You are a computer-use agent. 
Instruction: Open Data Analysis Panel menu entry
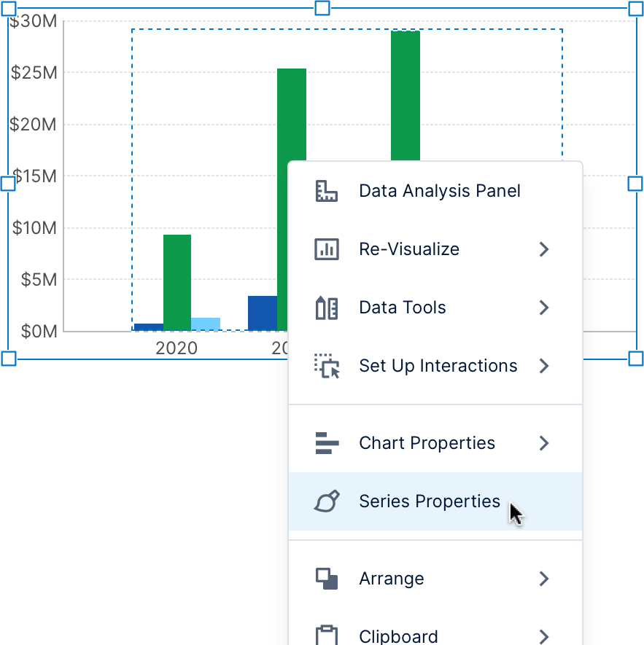click(x=439, y=191)
